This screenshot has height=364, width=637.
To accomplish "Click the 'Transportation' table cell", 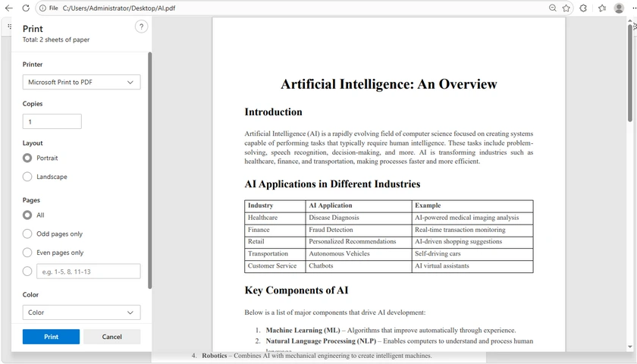I will tap(275, 254).
